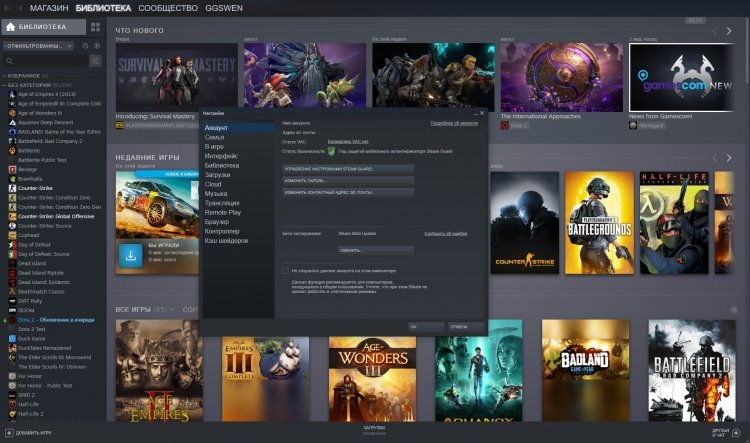Open the filtered games dropdown in sidebar
The height and width of the screenshot is (443, 750).
point(39,46)
